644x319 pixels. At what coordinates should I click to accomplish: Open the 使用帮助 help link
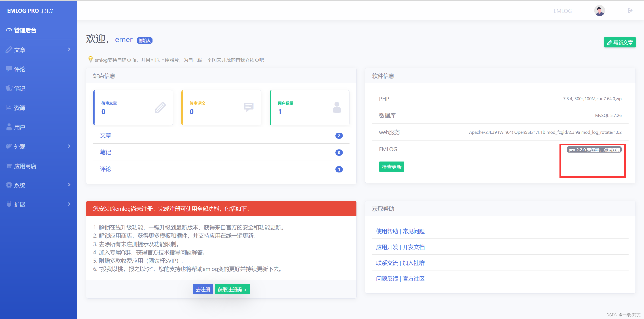tap(387, 231)
